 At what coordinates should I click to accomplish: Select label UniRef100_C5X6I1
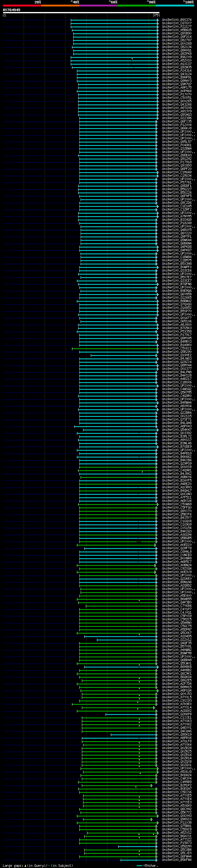point(177,349)
